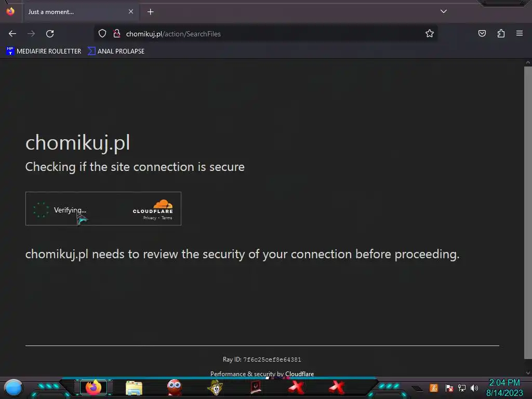Click the orange tray icon
The width and height of the screenshot is (532, 399).
click(434, 388)
